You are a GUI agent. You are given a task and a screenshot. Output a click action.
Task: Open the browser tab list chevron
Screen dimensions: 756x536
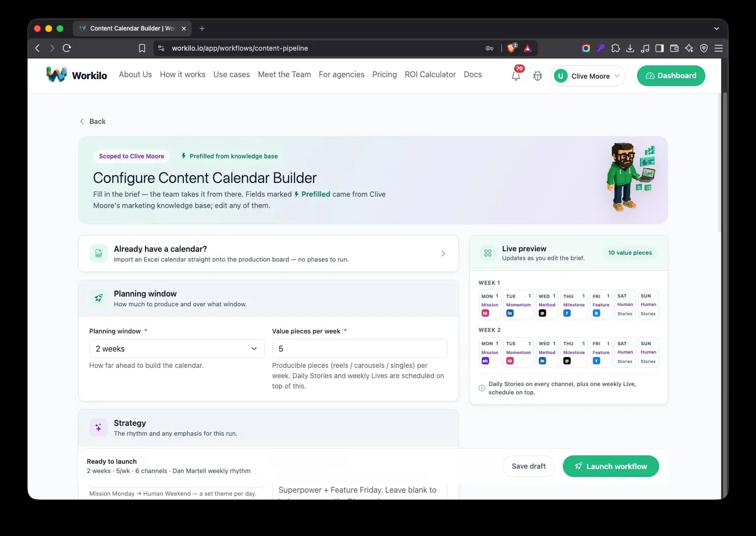[x=716, y=29]
